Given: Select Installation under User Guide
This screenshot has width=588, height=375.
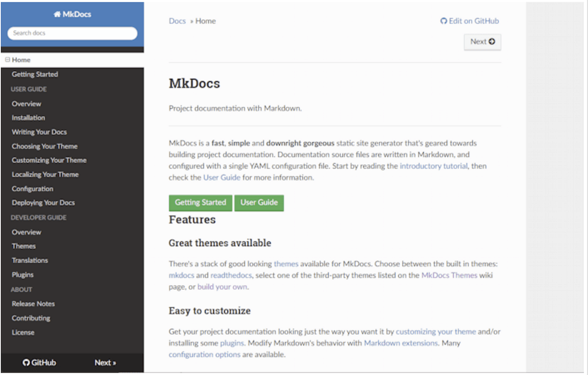Looking at the screenshot, I should tap(28, 118).
